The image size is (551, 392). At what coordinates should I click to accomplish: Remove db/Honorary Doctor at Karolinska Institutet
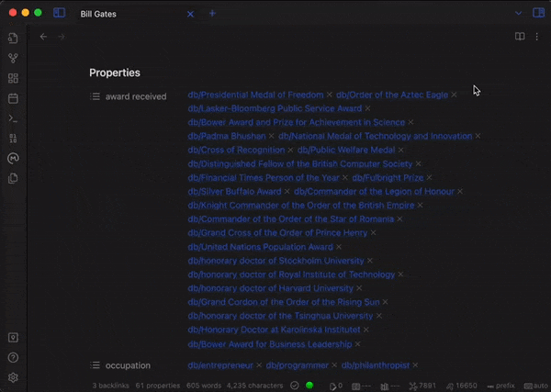[365, 330]
